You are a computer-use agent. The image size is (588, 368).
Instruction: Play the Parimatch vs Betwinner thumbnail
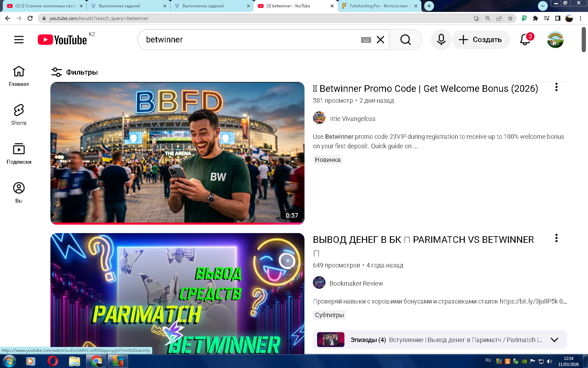click(x=177, y=293)
